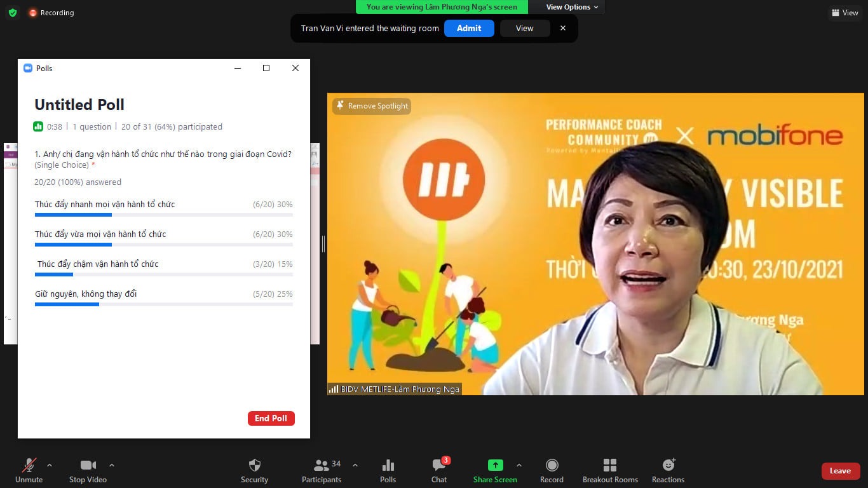Open the Polls bar chart icon

click(388, 465)
